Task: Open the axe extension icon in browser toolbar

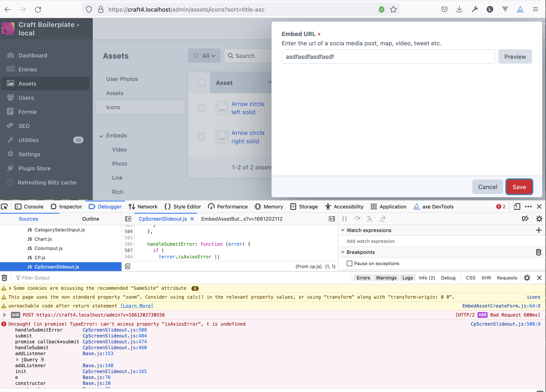Action: coord(520,9)
